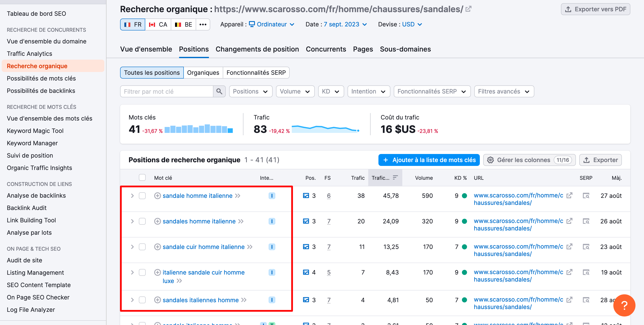Expand the 'italienne sandale cuir homme luxe' row chevron
The width and height of the screenshot is (644, 325).
point(132,272)
